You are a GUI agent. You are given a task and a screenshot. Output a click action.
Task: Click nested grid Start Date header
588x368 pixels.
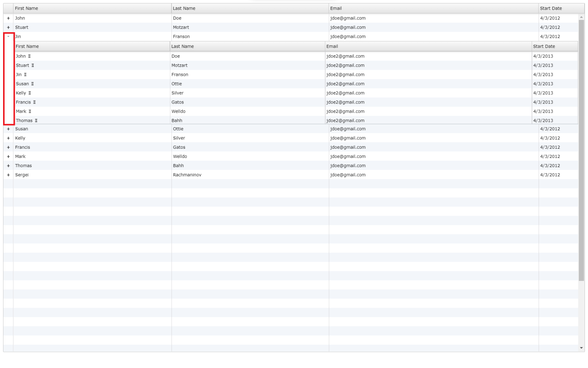pos(554,46)
